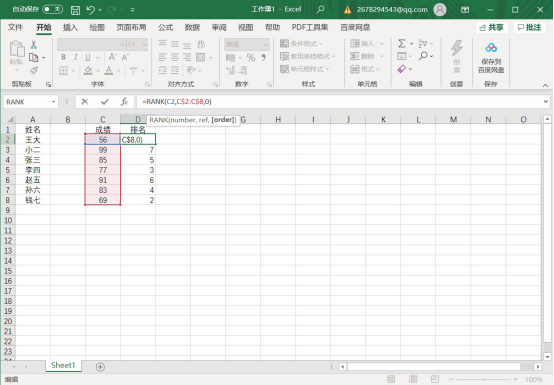Open search with the magnifier icon
This screenshot has width=554, height=385.
pos(320,10)
